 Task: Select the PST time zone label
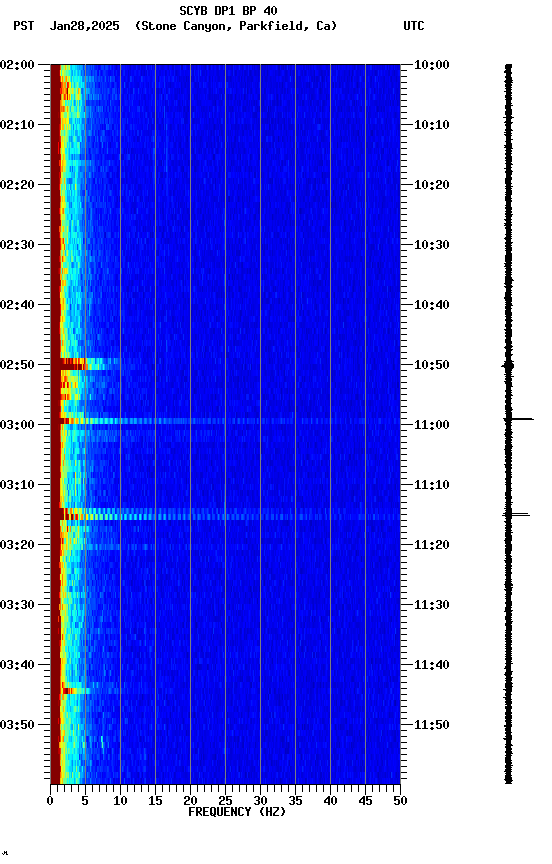[24, 26]
